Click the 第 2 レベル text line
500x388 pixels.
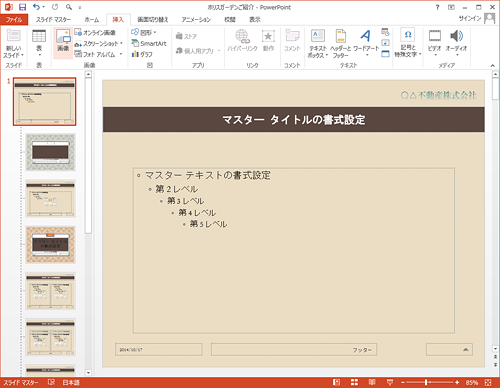click(x=177, y=189)
